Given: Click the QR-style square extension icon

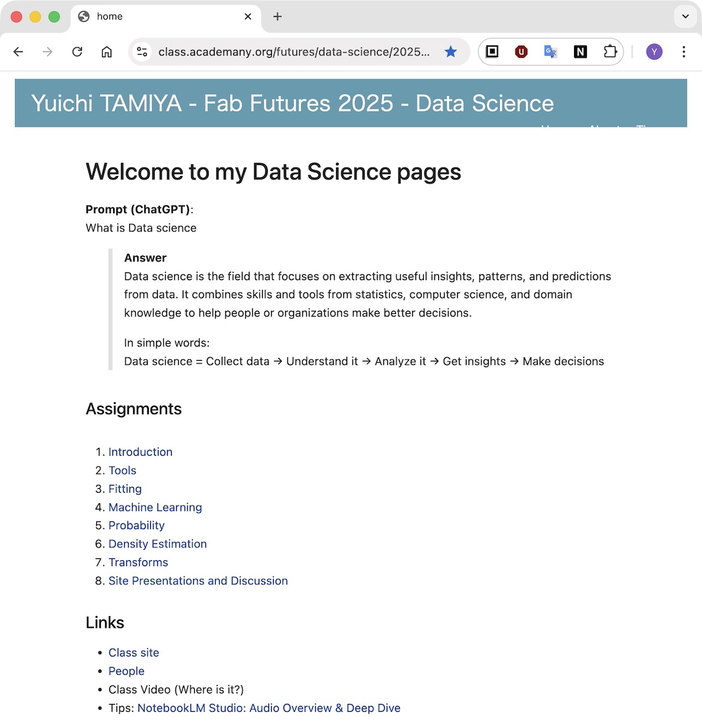Looking at the screenshot, I should pos(492,52).
